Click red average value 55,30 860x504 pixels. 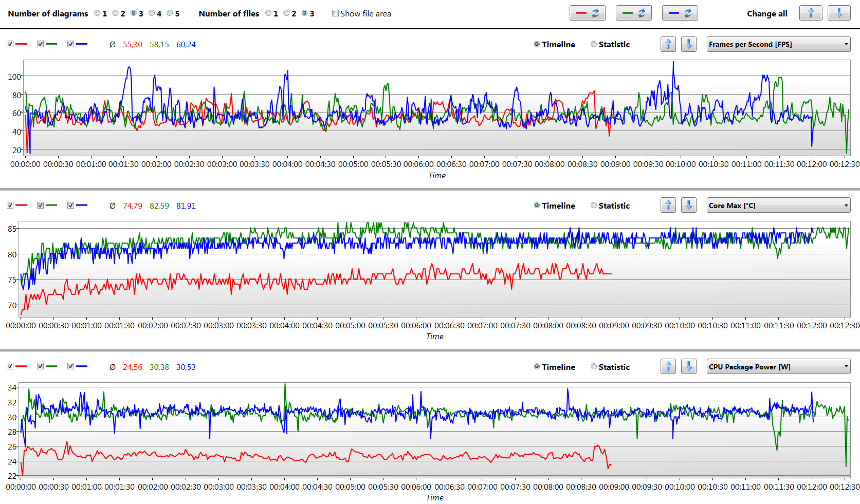[x=133, y=45]
